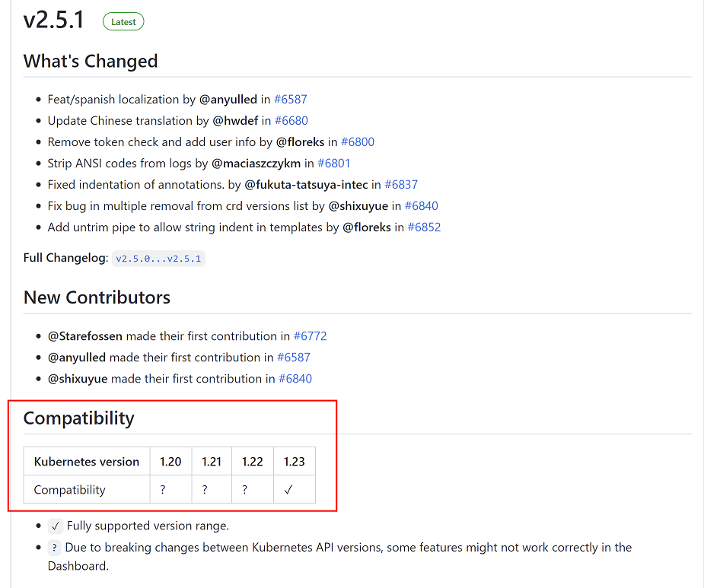Open pull request link #6801
This screenshot has height=588, width=704.
point(333,163)
